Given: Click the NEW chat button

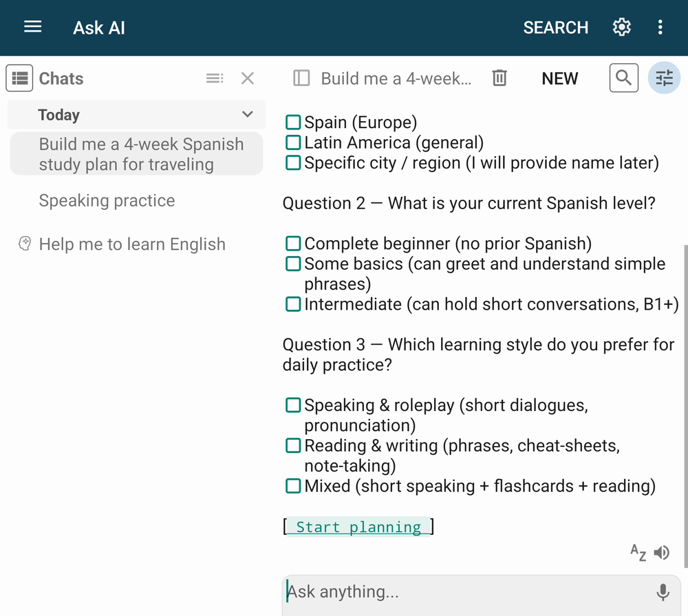Looking at the screenshot, I should [x=559, y=78].
